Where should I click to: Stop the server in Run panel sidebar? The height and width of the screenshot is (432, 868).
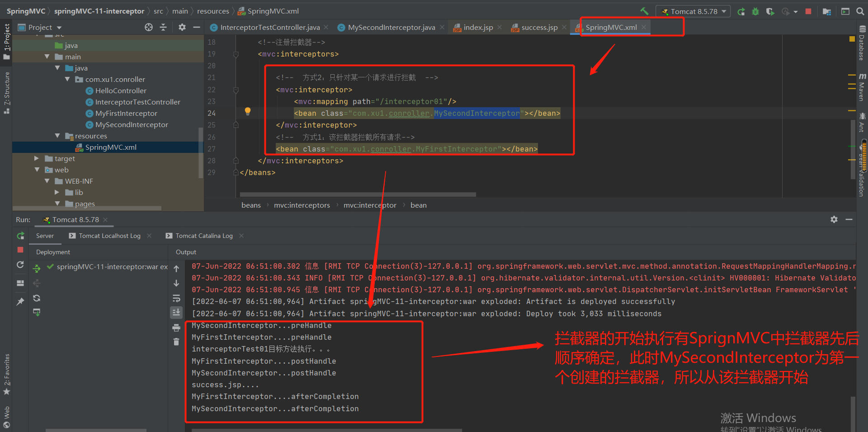(20, 250)
